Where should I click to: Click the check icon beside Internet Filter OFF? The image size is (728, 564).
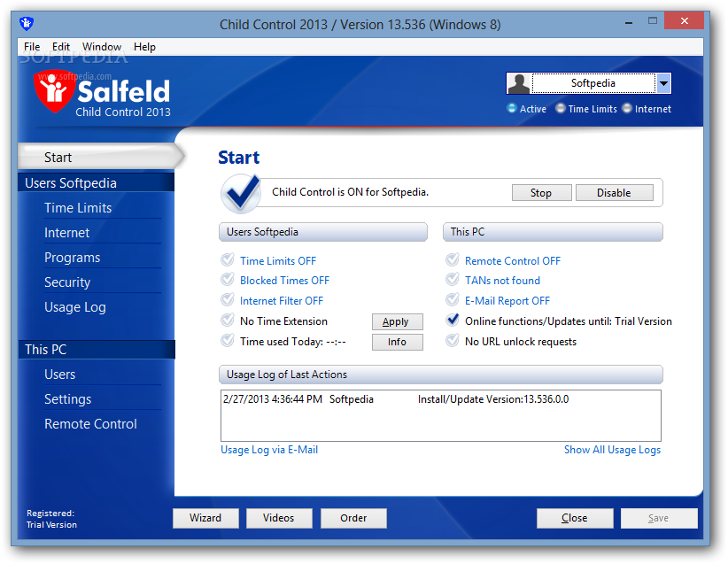228,300
